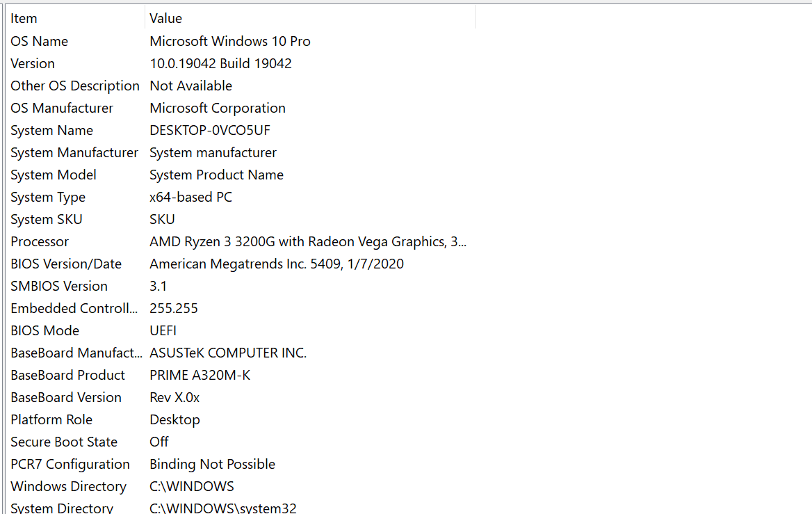Select the System Model row label
Image resolution: width=812 pixels, height=514 pixels.
[x=54, y=175]
